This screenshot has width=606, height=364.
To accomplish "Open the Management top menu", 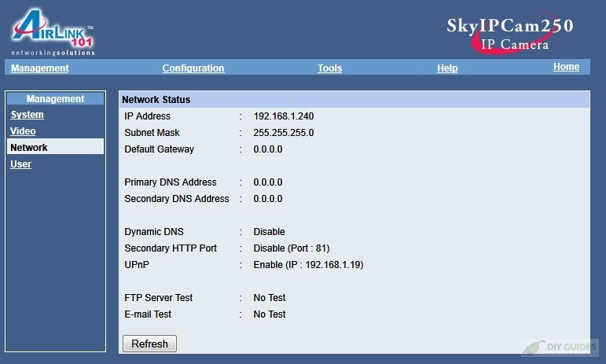I will tap(39, 68).
